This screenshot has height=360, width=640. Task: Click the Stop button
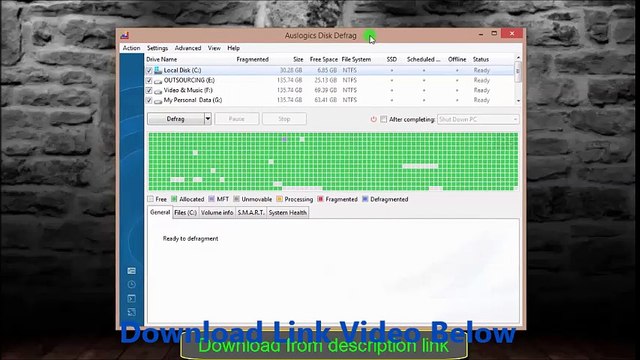click(x=284, y=119)
